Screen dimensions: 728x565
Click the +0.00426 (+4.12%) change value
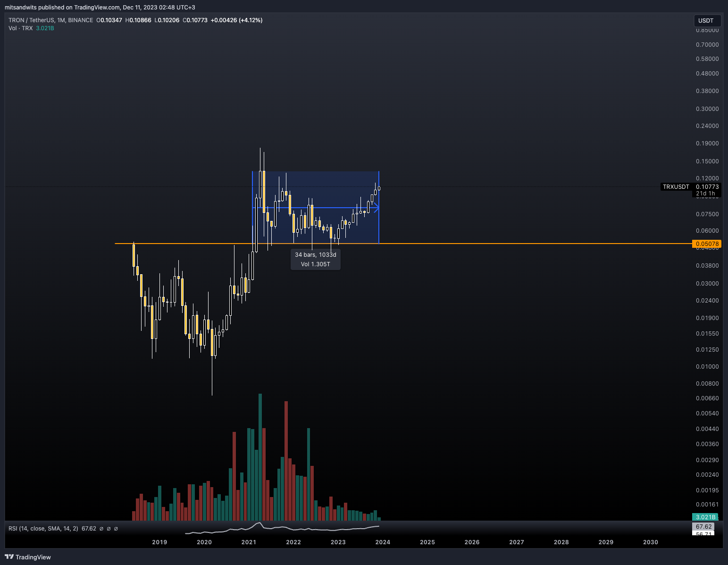point(236,20)
